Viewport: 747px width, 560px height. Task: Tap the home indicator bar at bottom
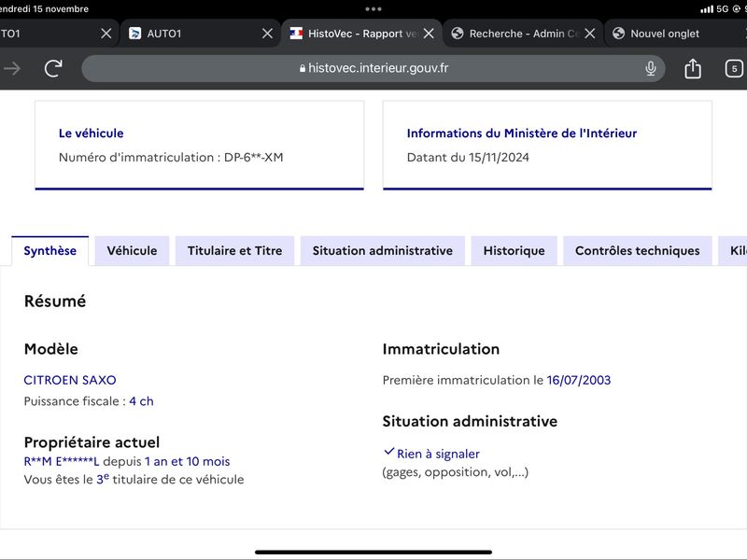click(x=373, y=553)
